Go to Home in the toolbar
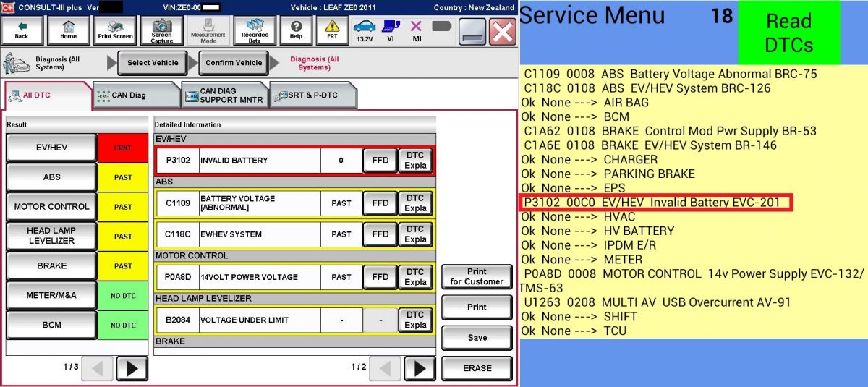 (68, 30)
